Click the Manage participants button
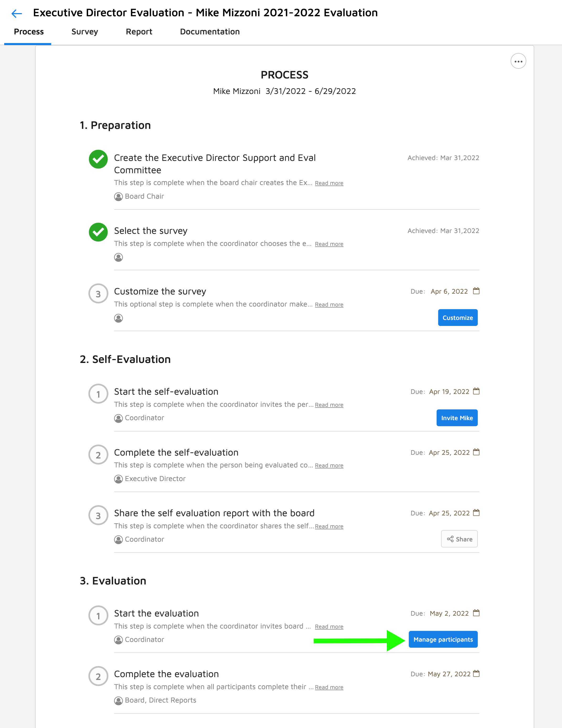This screenshot has height=728, width=562. click(443, 639)
